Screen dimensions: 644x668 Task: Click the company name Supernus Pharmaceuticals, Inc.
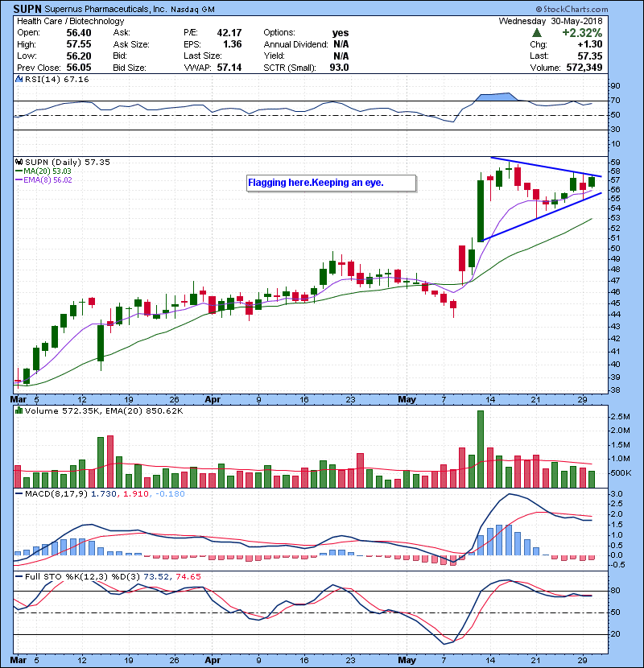pos(105,9)
